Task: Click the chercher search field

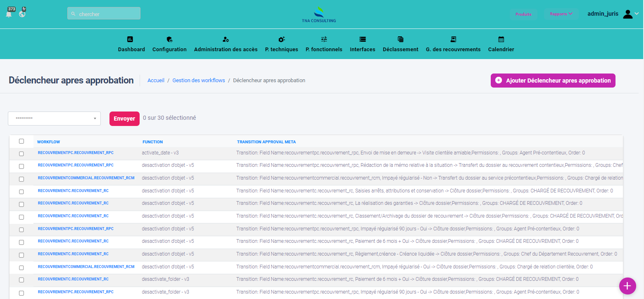Action: coord(104,14)
